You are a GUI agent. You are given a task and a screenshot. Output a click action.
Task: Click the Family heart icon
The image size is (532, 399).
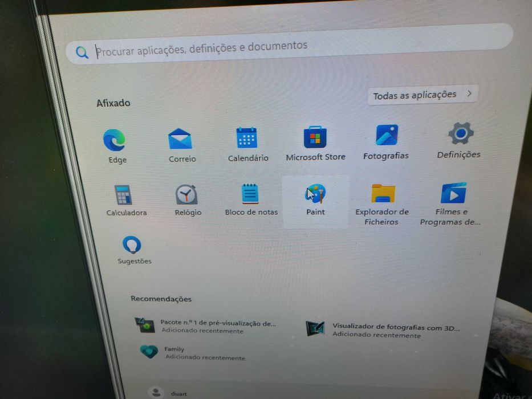coord(149,352)
